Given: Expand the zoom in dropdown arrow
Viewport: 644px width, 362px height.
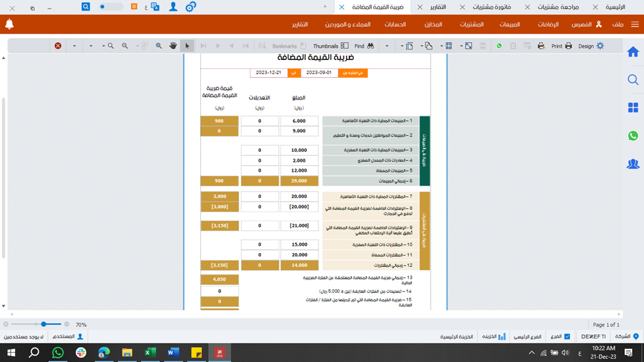Looking at the screenshot, I should (x=103, y=46).
